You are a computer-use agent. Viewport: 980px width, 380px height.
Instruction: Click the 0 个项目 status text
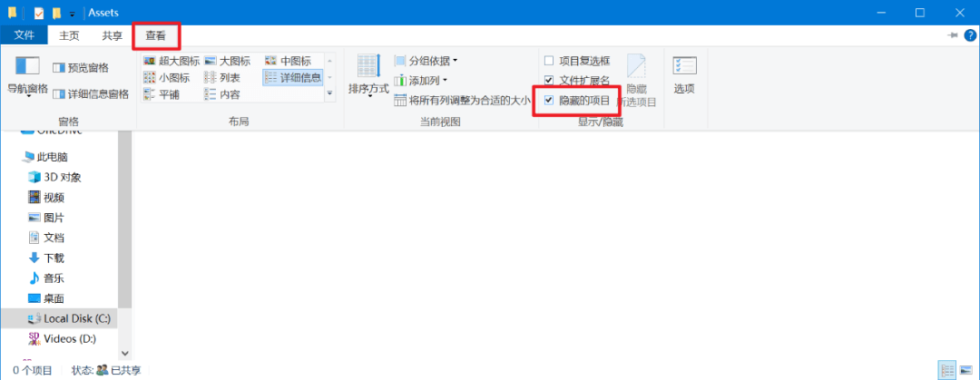pyautogui.click(x=33, y=370)
